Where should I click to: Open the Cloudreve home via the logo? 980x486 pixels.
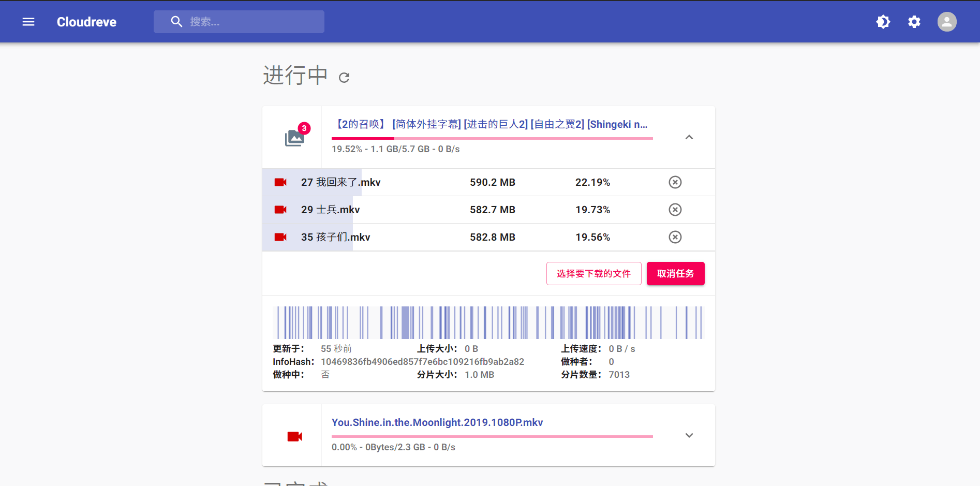pos(86,22)
